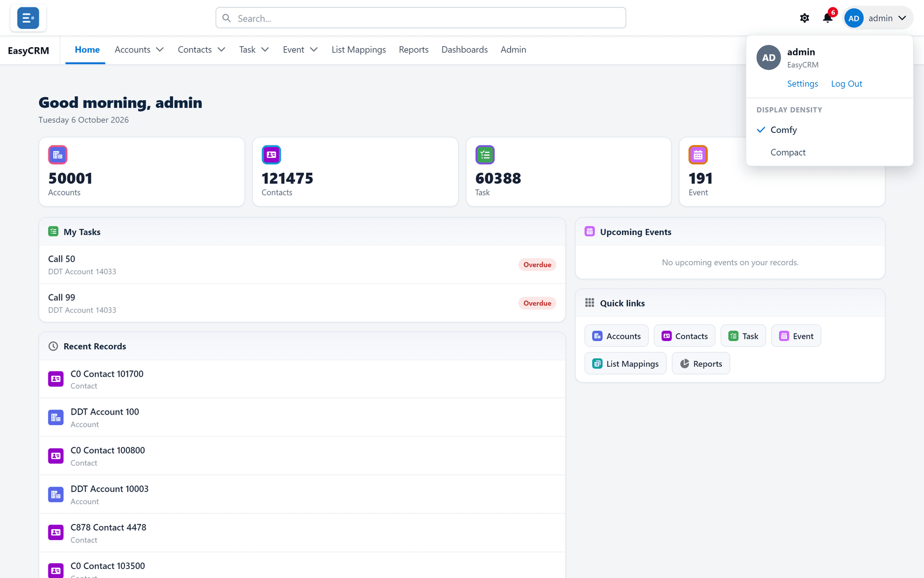Screen dimensions: 924x578
Task: Open settings via the gear icon
Action: pos(804,18)
